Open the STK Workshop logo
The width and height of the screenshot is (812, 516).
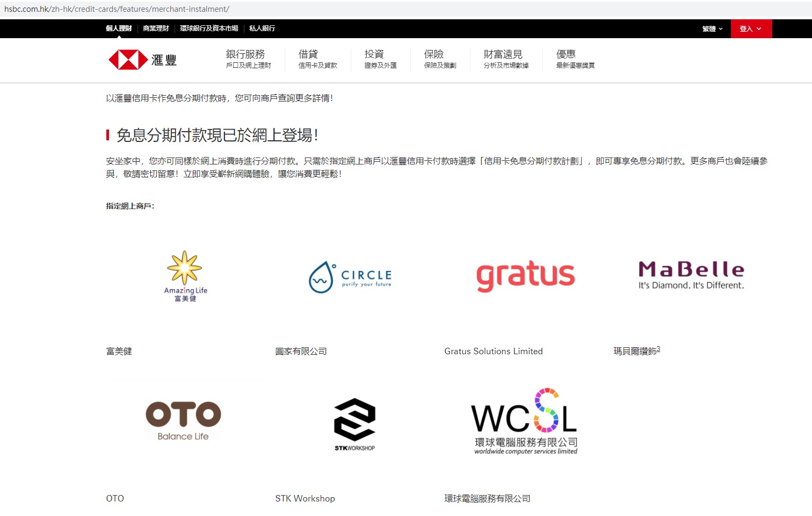pos(354,425)
